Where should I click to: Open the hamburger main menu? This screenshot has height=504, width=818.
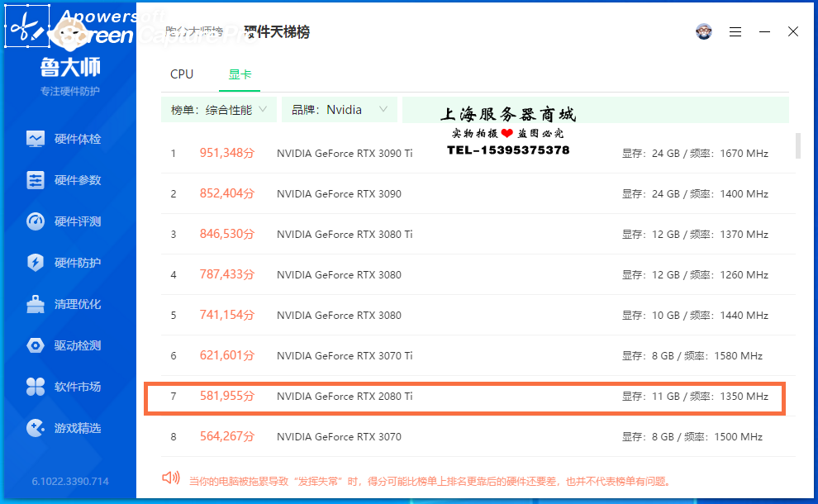[735, 32]
